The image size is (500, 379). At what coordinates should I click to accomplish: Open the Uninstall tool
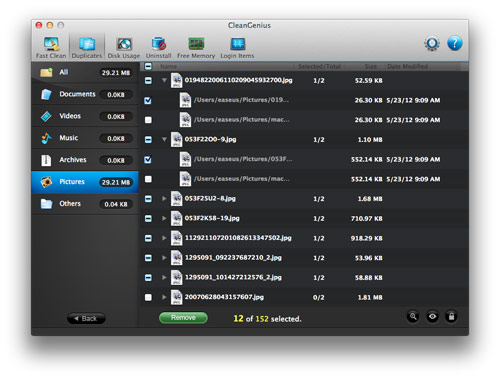click(x=158, y=47)
